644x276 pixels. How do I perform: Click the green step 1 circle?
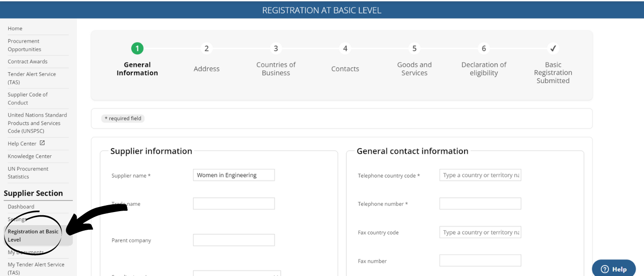tap(137, 48)
